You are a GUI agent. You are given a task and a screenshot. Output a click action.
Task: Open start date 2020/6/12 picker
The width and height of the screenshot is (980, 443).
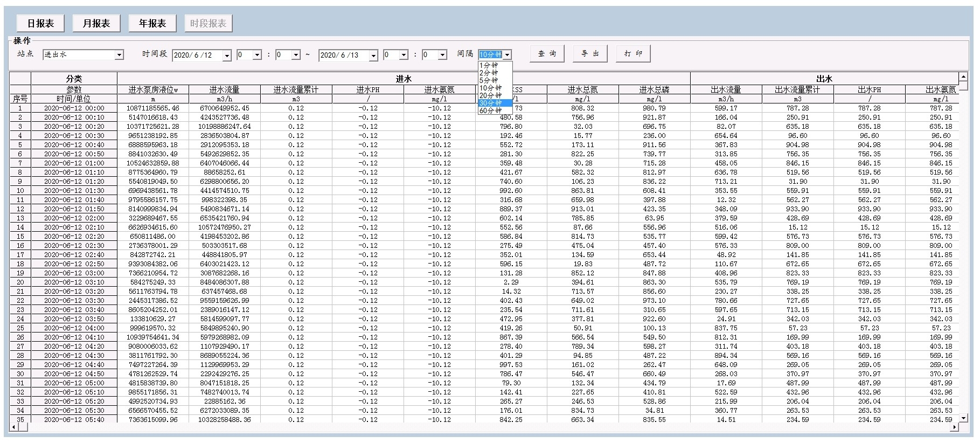227,56
